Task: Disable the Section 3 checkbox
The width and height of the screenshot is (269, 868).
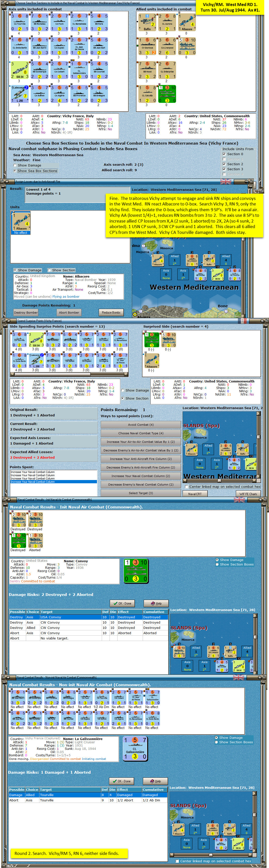Action: click(x=224, y=169)
